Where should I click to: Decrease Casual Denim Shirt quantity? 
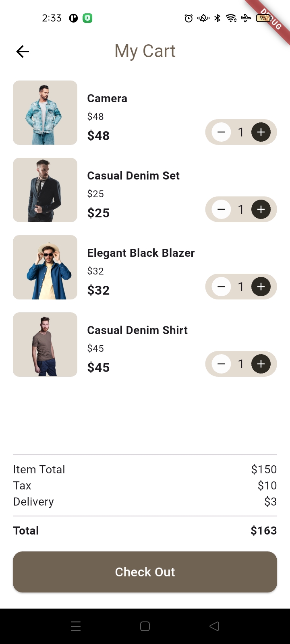(x=221, y=364)
